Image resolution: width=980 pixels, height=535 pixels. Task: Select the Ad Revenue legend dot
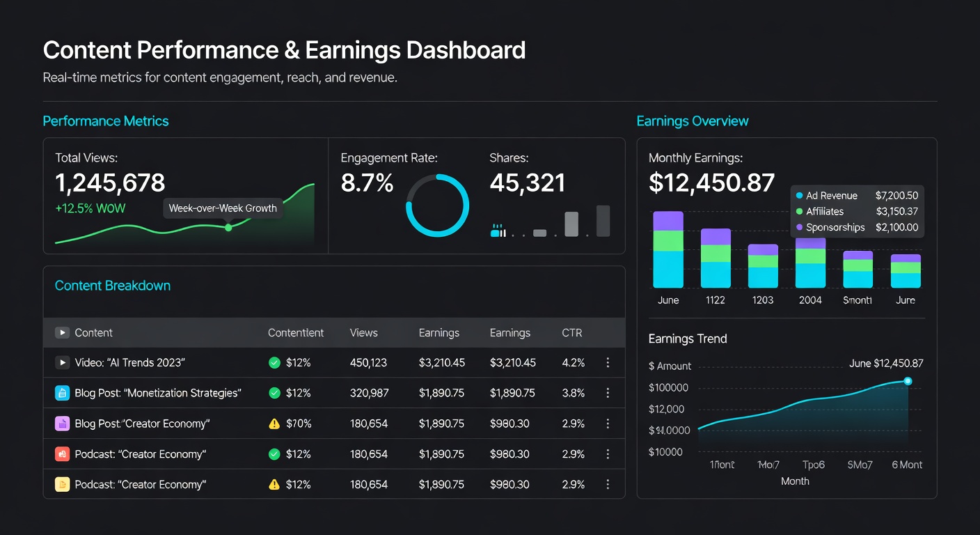799,196
